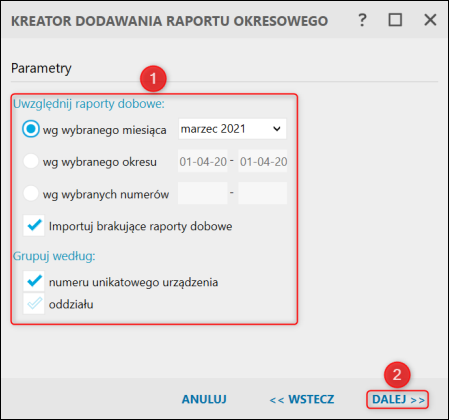Go back with '<< WSTECZ' button
Image resolution: width=449 pixels, height=420 pixels.
(x=302, y=399)
